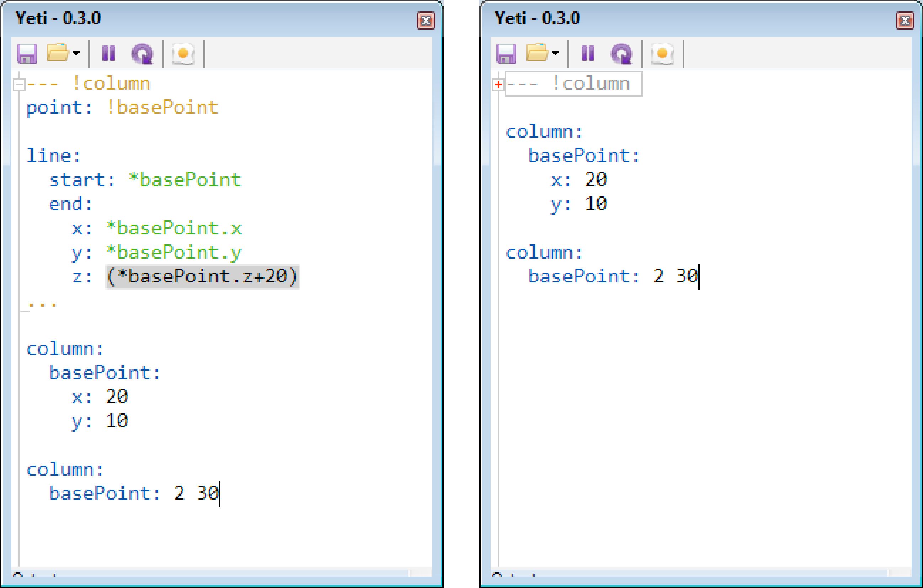The width and height of the screenshot is (923, 588).
Task: Click 'y: 10' line in right editor
Action: (x=579, y=205)
